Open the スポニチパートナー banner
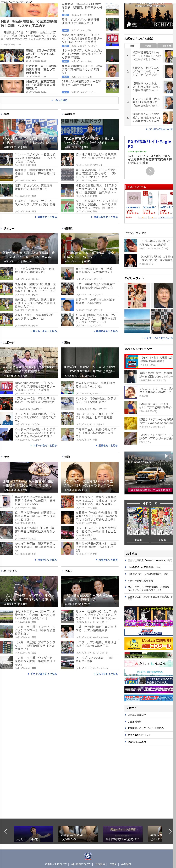 (149, 698)
